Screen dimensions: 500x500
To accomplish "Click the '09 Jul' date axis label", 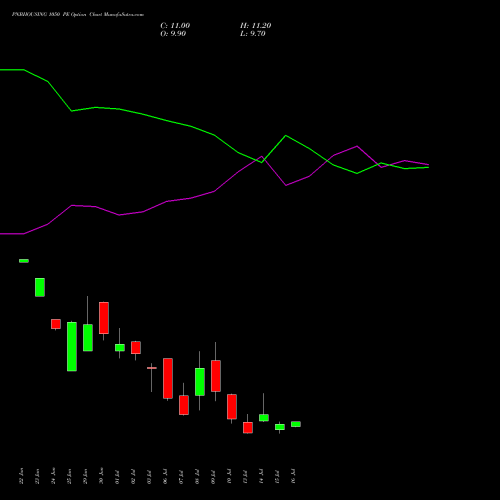I will [213, 477].
